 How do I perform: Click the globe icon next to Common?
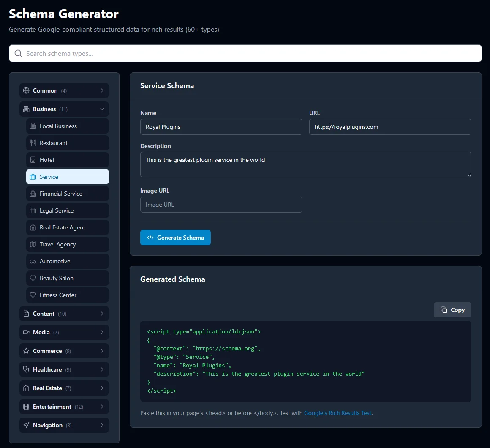click(26, 90)
